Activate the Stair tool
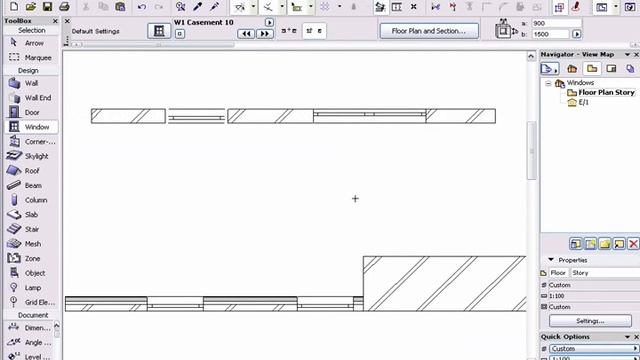 [x=31, y=229]
